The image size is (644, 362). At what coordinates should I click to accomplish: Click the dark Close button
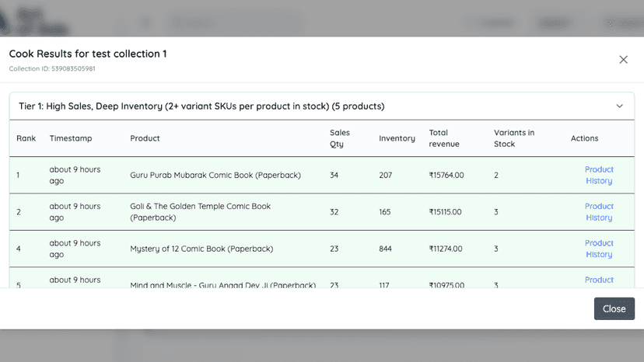pyautogui.click(x=614, y=308)
